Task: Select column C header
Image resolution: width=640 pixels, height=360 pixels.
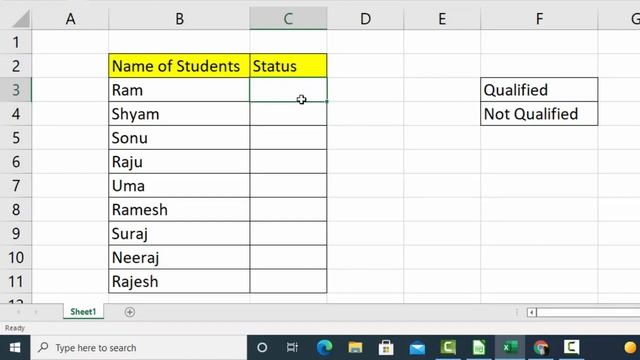Action: 288,19
